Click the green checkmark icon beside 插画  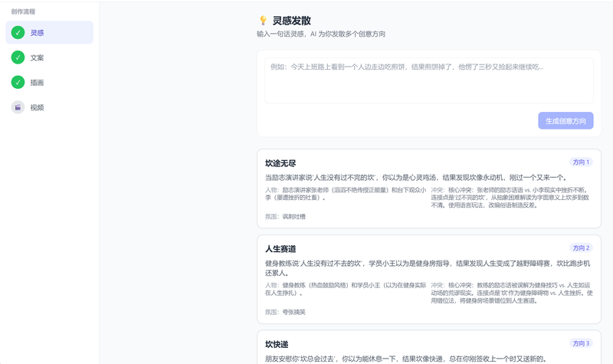pyautogui.click(x=18, y=83)
